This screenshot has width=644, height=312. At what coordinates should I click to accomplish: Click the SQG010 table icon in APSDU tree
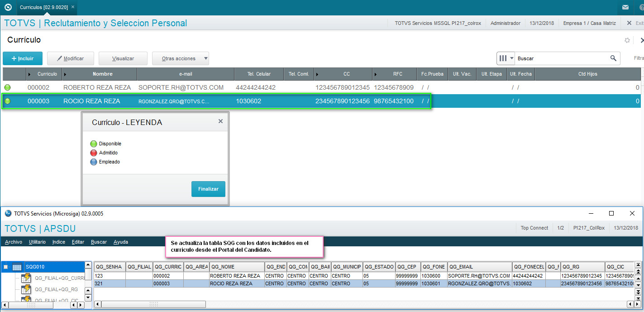tap(17, 267)
